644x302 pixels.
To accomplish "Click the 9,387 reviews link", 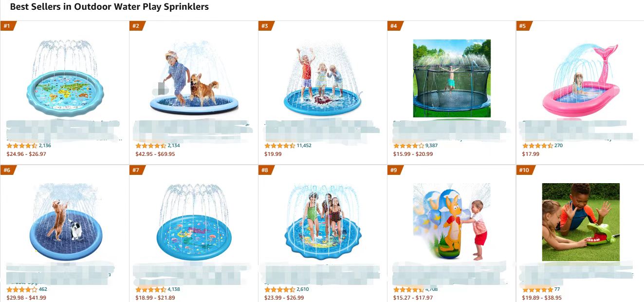I will [x=432, y=146].
